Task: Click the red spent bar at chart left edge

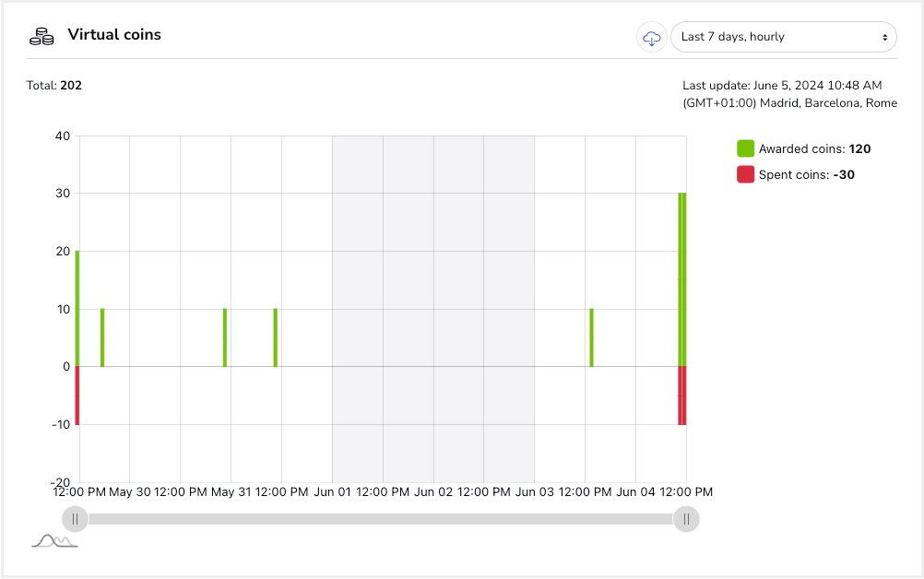Action: tap(77, 396)
